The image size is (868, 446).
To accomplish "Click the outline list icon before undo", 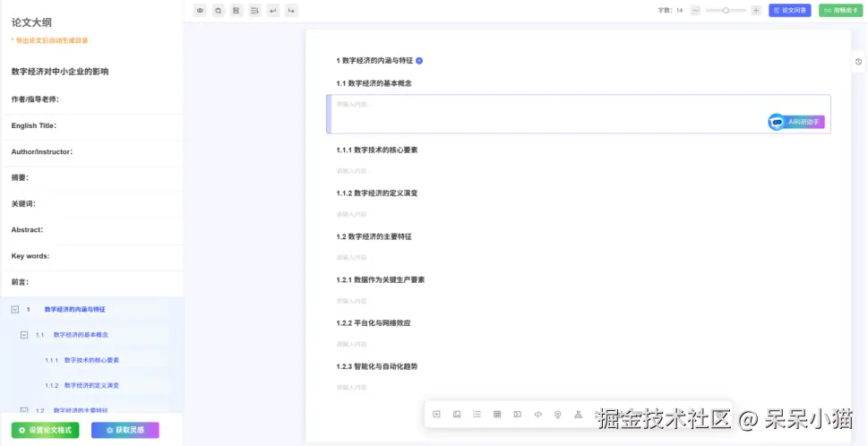I will [254, 10].
